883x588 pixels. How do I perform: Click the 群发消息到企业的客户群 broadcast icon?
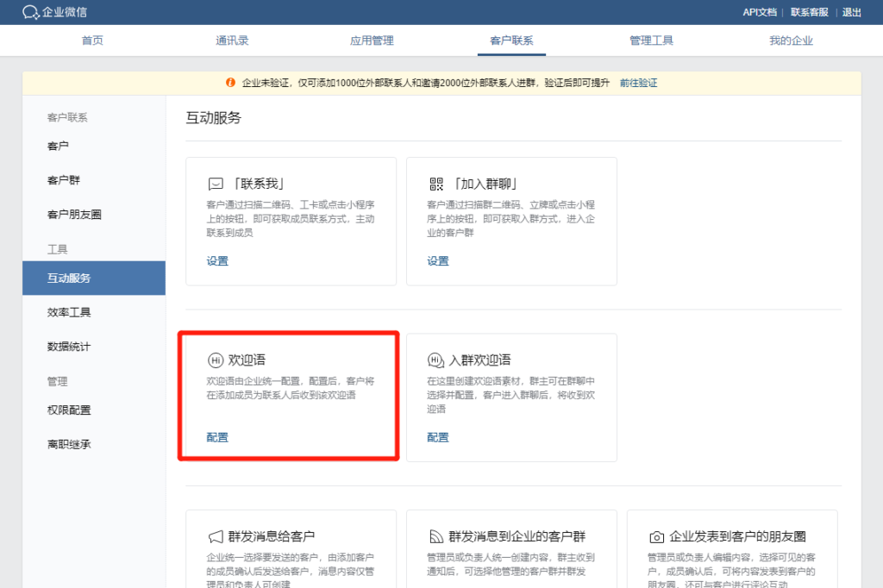(435, 537)
